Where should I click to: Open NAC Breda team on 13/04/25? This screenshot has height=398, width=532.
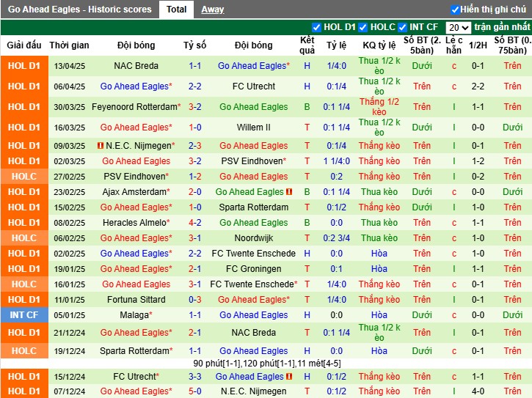point(136,66)
